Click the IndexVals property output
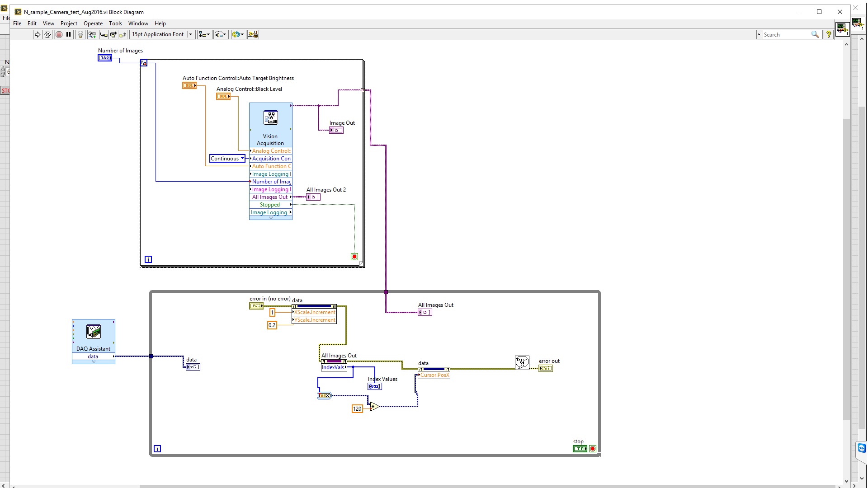Screen dimensions: 868x488 (x=334, y=367)
